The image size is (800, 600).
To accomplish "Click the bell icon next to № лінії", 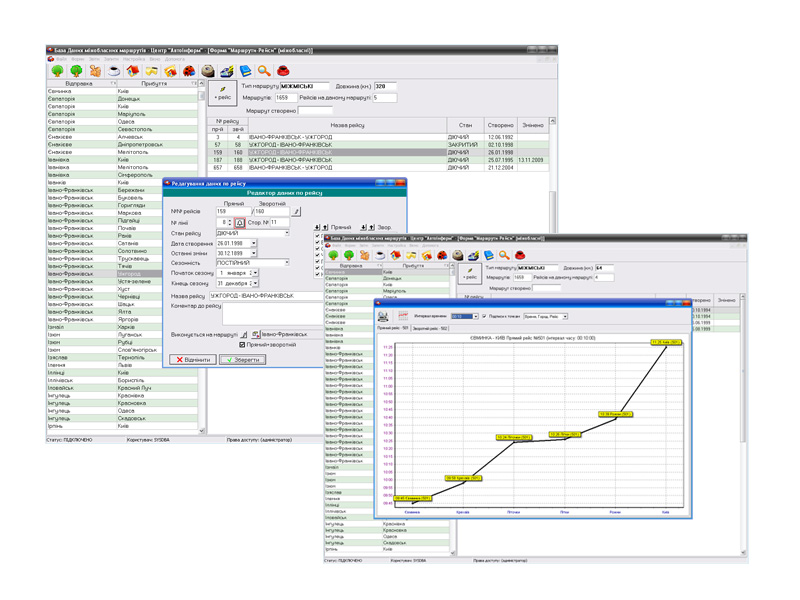I will 240,223.
